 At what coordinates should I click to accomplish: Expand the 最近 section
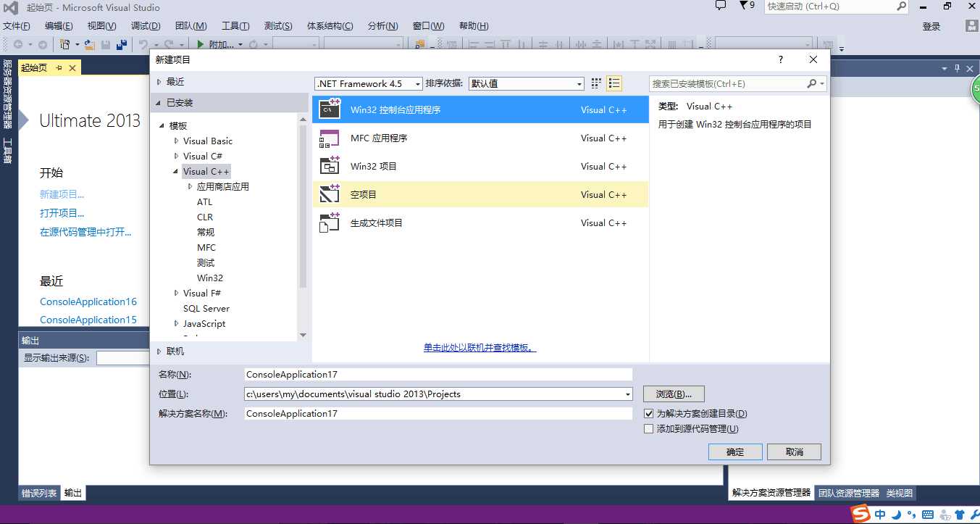(159, 82)
